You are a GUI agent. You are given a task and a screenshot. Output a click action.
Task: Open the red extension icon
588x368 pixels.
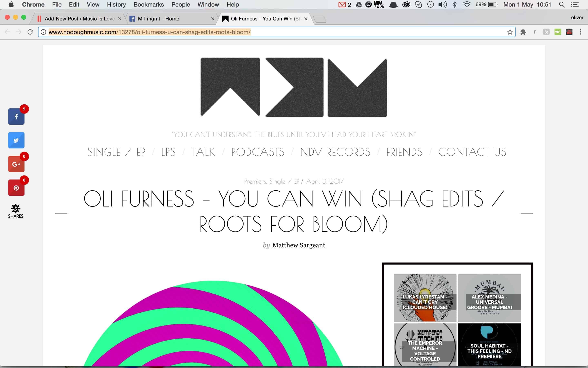coord(569,32)
